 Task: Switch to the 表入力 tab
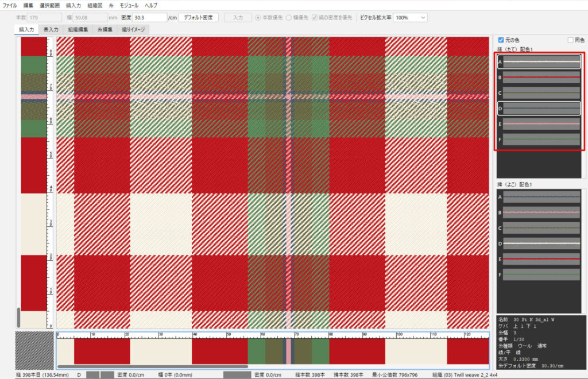(x=51, y=29)
